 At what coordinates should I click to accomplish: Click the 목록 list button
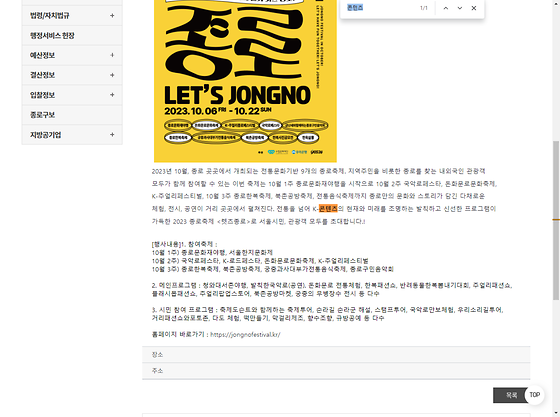pos(511,395)
